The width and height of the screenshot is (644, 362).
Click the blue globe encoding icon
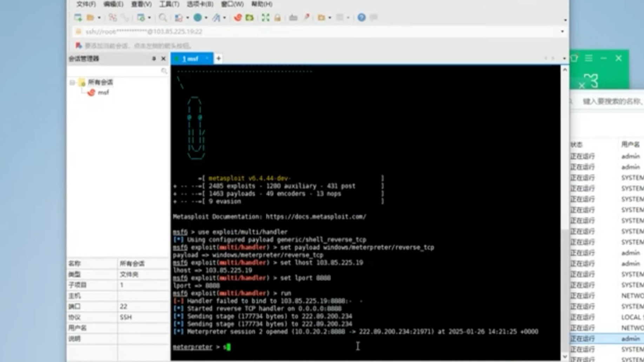coord(198,17)
